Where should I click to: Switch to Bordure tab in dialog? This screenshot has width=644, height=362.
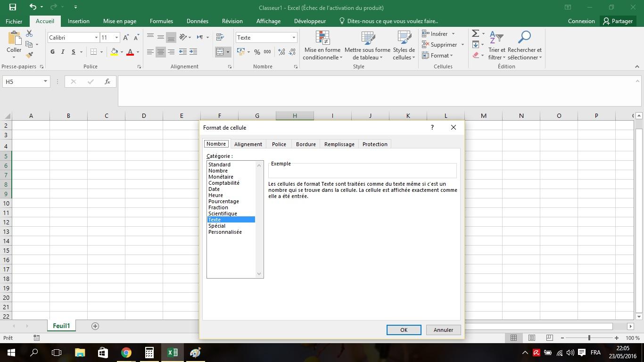306,144
